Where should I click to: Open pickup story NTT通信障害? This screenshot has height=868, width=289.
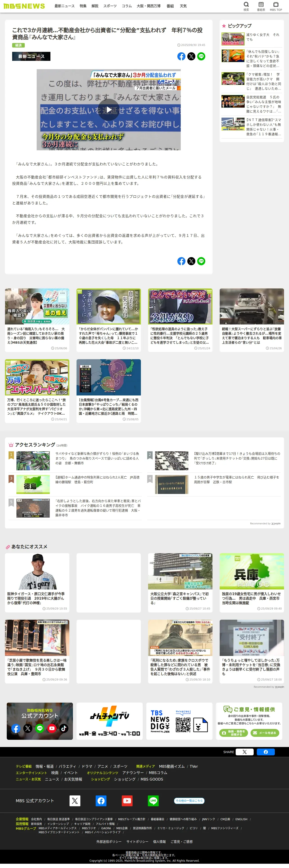pos(251,127)
